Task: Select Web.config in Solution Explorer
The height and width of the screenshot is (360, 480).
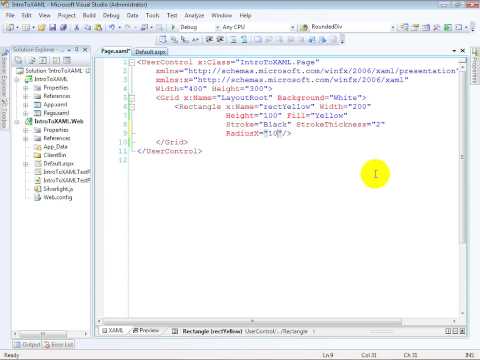Action: (58, 197)
